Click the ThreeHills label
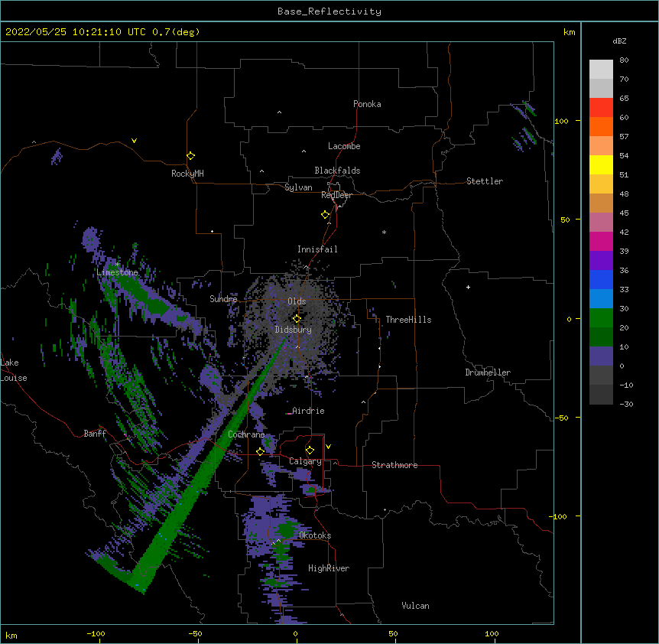The image size is (659, 644). click(408, 320)
